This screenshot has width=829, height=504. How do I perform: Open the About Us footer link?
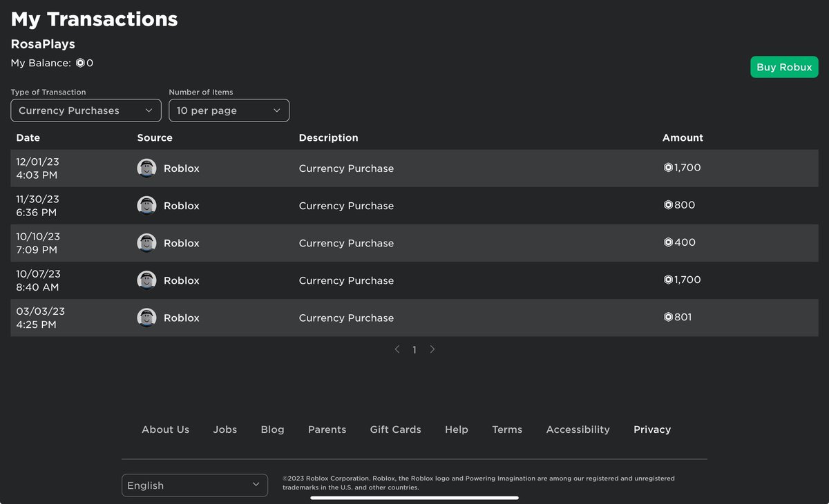click(x=165, y=429)
